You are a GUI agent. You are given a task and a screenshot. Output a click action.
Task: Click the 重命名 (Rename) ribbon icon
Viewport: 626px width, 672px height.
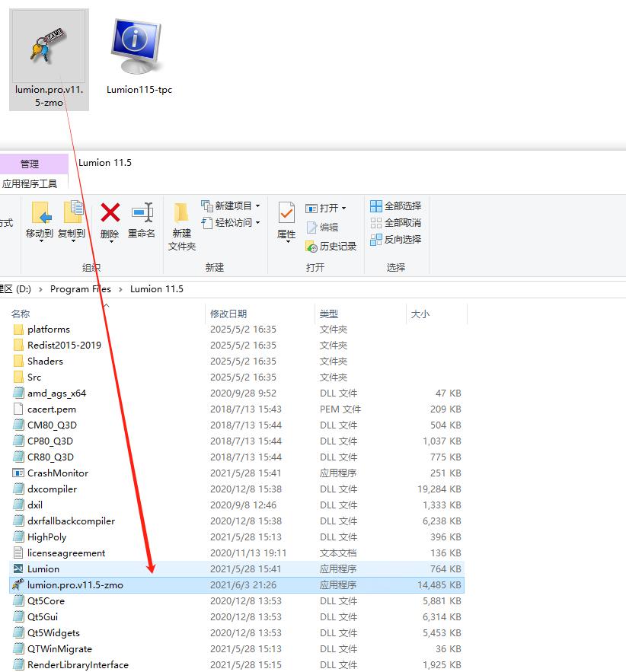(x=142, y=212)
